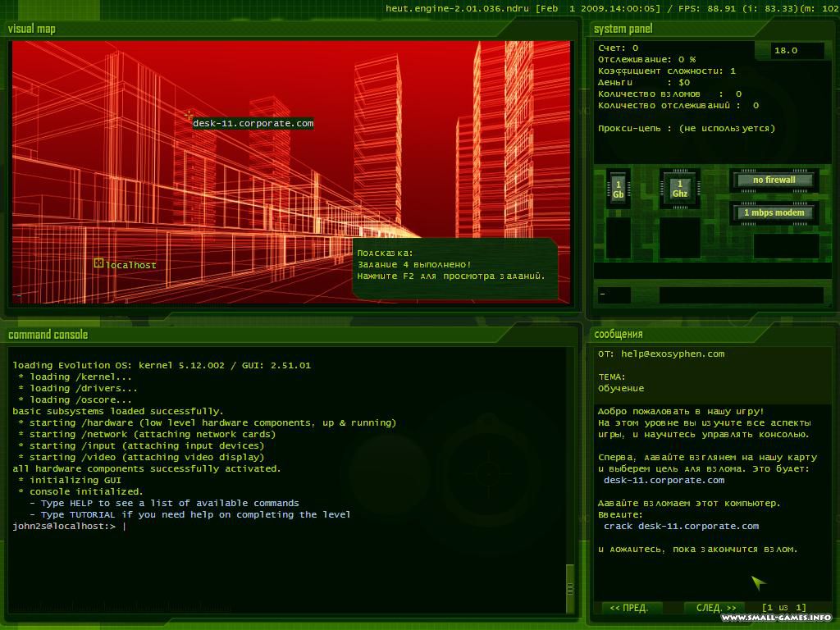
Task: Click the сообщения panel title
Action: [619, 335]
